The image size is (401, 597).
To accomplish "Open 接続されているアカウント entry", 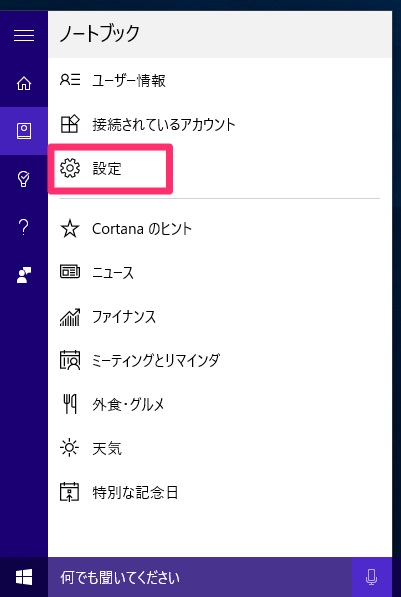I will point(220,125).
